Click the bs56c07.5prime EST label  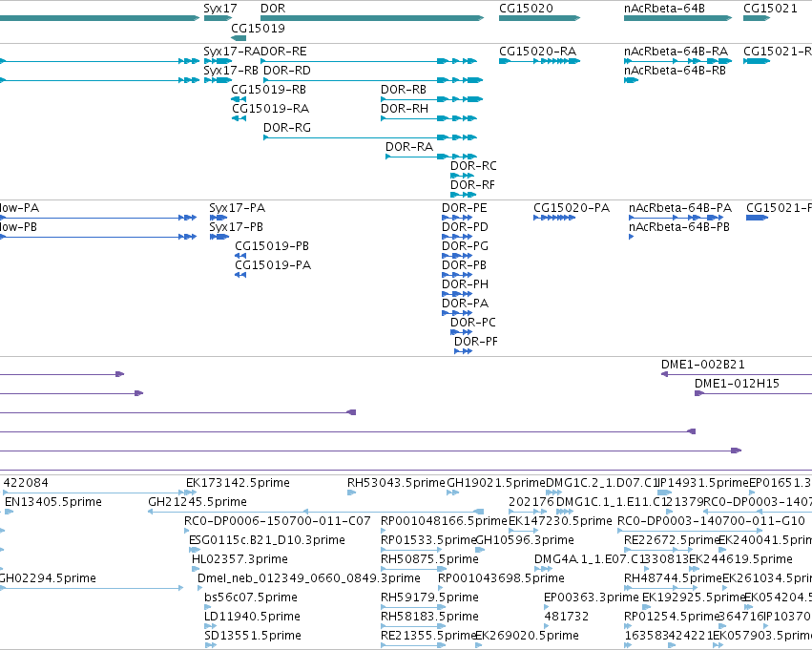click(x=251, y=598)
